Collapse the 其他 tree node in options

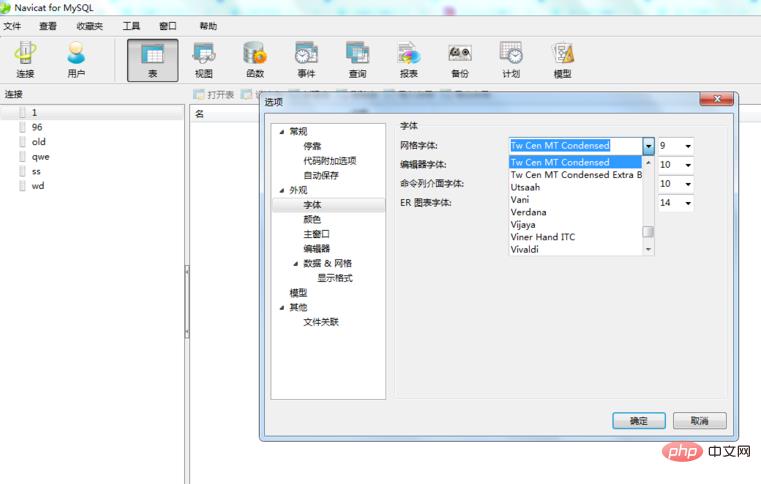[281, 307]
